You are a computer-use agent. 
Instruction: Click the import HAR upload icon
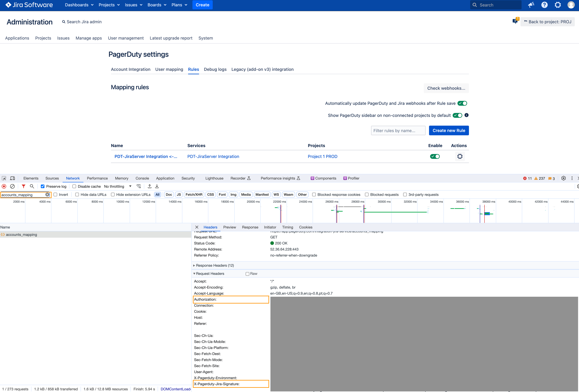pyautogui.click(x=150, y=186)
